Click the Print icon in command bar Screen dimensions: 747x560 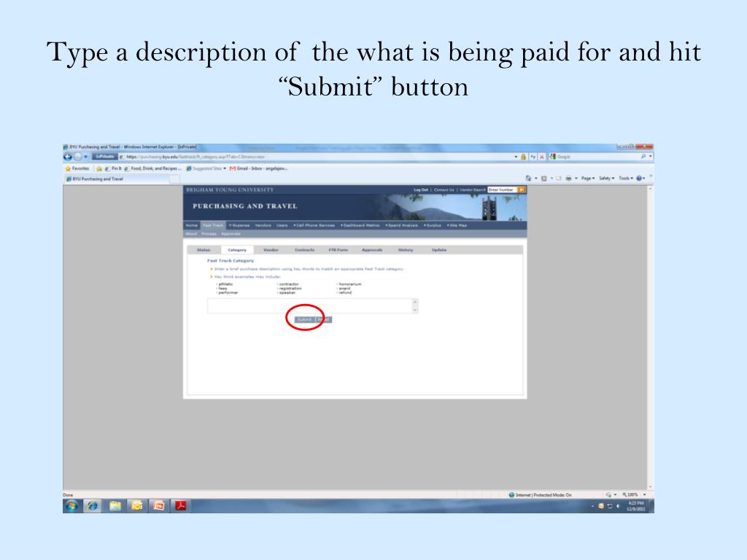568,179
